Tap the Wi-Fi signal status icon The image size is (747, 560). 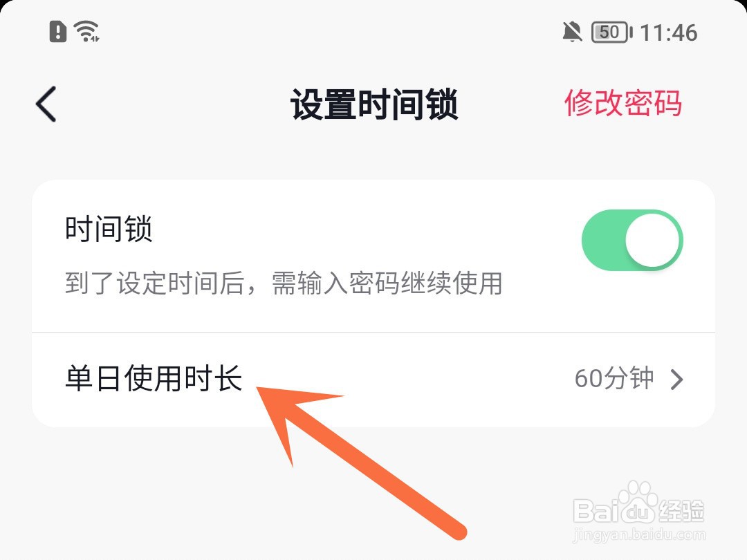[x=86, y=31]
